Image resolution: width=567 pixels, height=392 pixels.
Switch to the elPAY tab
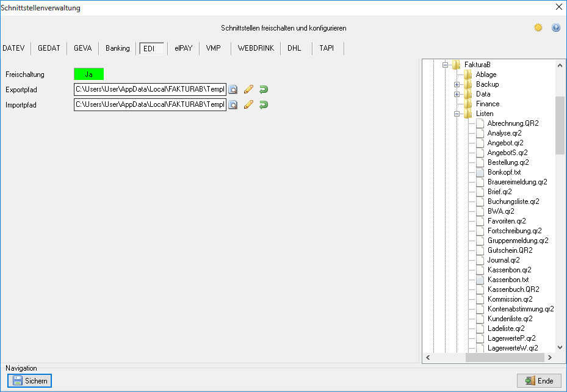(x=183, y=48)
